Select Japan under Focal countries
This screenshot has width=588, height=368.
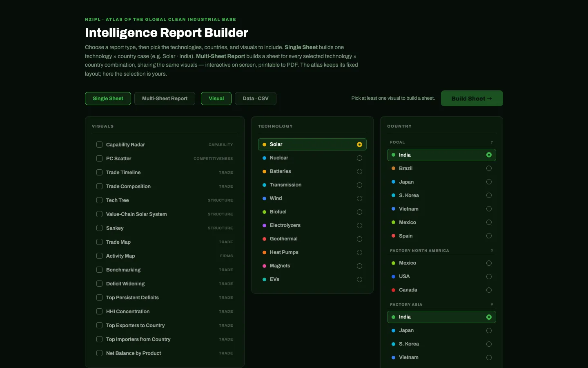pos(441,182)
